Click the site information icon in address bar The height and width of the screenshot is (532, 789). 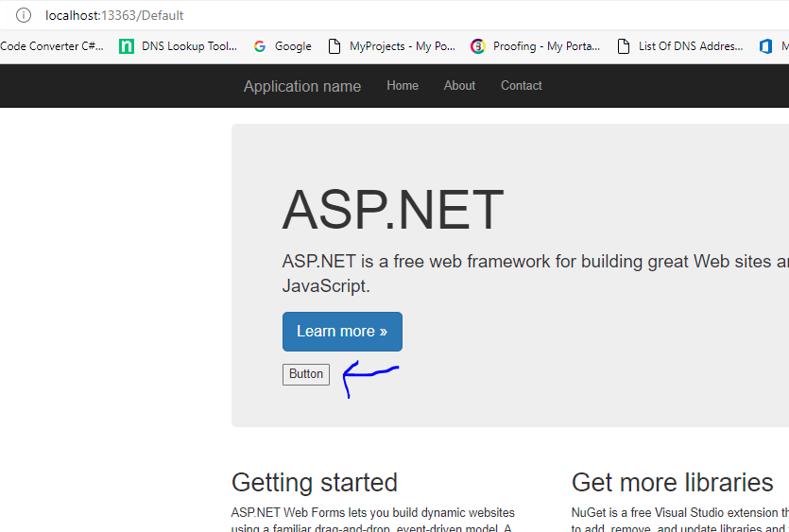(23, 15)
